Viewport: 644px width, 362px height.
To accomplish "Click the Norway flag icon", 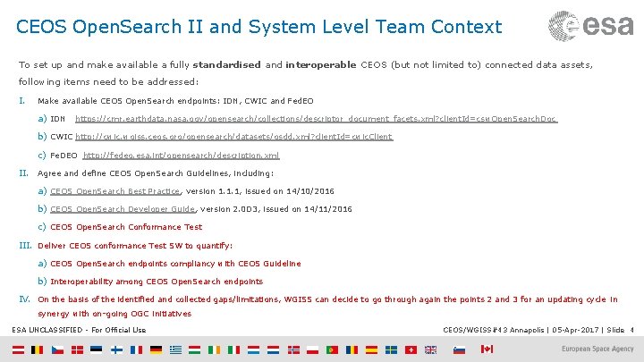I will tap(293, 349).
